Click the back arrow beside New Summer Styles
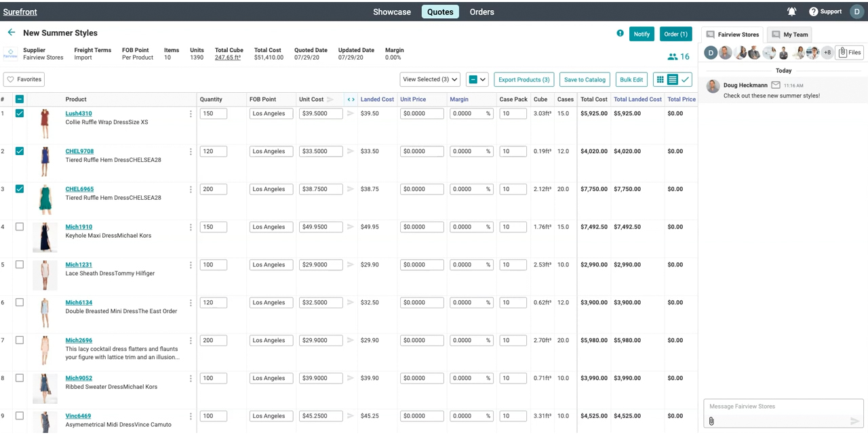The width and height of the screenshot is (868, 435). coord(11,33)
